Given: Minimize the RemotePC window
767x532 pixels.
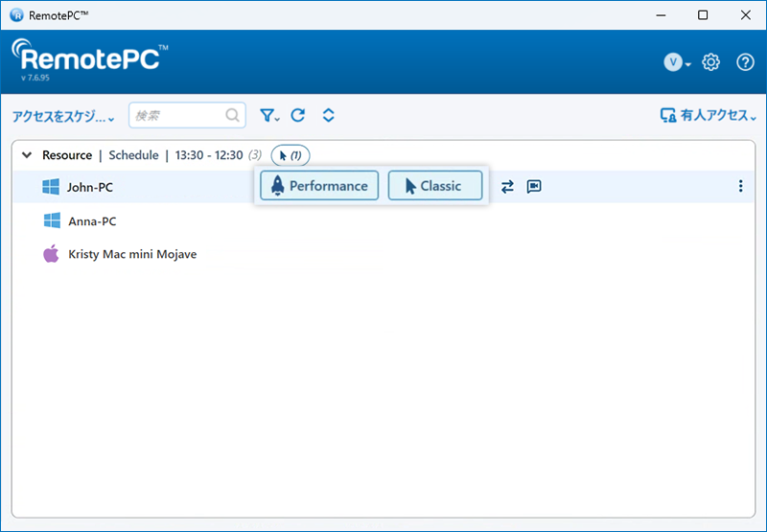Looking at the screenshot, I should tap(661, 15).
